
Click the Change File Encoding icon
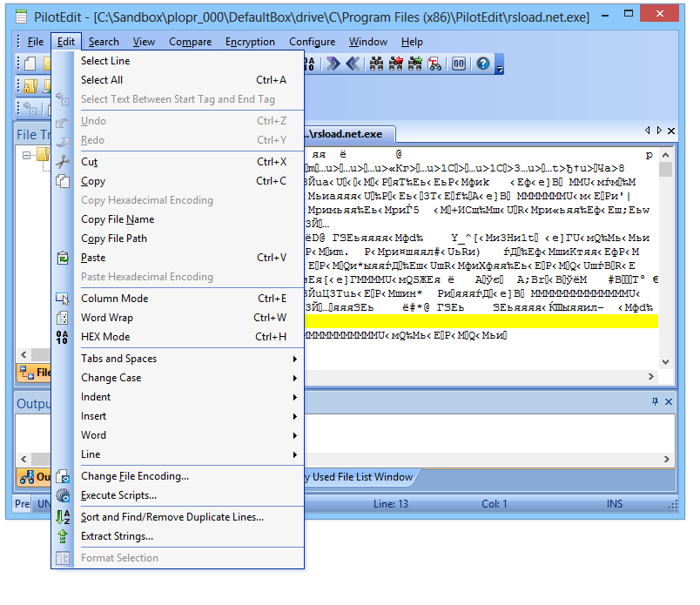pos(63,476)
